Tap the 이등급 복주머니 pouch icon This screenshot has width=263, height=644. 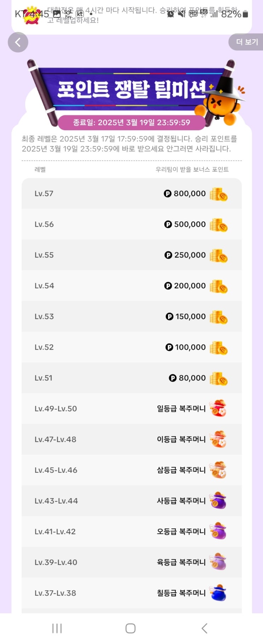coord(218,439)
